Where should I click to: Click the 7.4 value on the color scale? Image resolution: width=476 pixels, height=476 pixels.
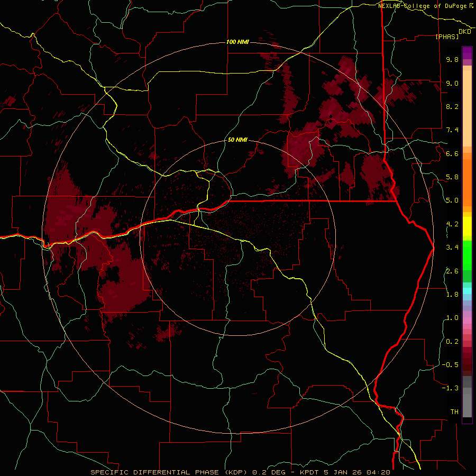click(452, 130)
